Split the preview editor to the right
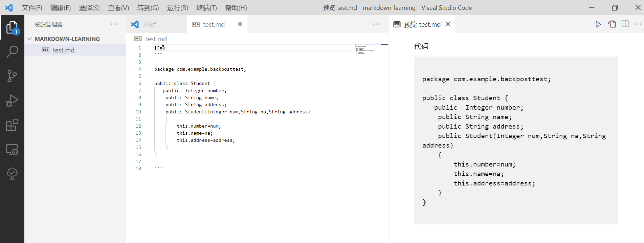The width and height of the screenshot is (644, 243). (x=625, y=24)
